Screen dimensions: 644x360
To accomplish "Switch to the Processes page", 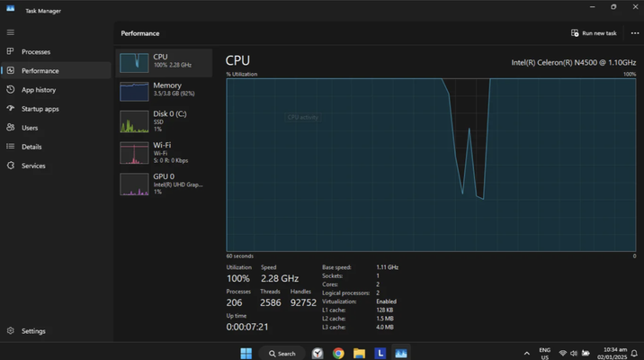I will click(x=57, y=52).
